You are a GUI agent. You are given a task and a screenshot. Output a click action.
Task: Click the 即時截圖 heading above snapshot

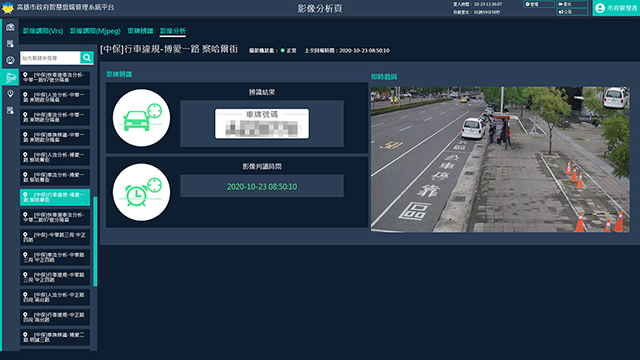tap(384, 77)
